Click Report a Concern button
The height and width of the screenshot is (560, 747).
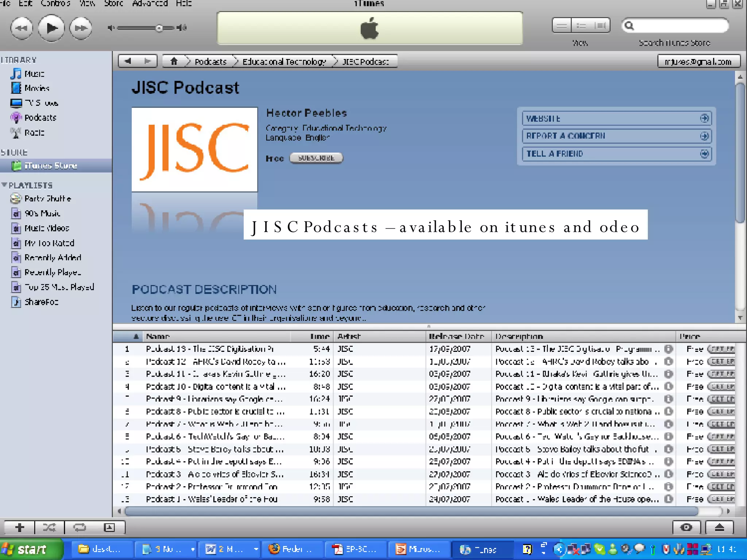point(616,136)
